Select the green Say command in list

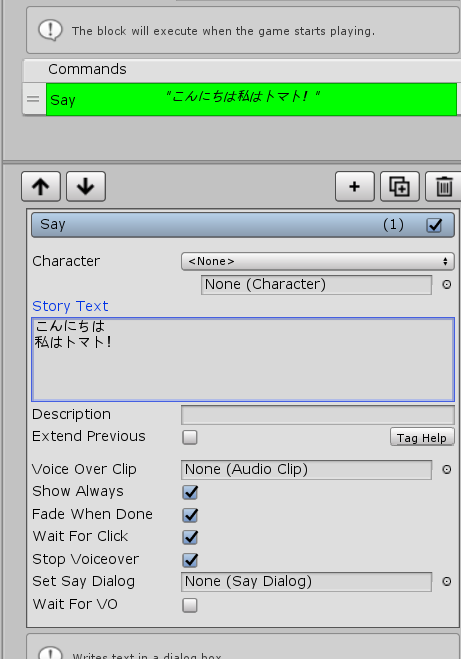251,100
